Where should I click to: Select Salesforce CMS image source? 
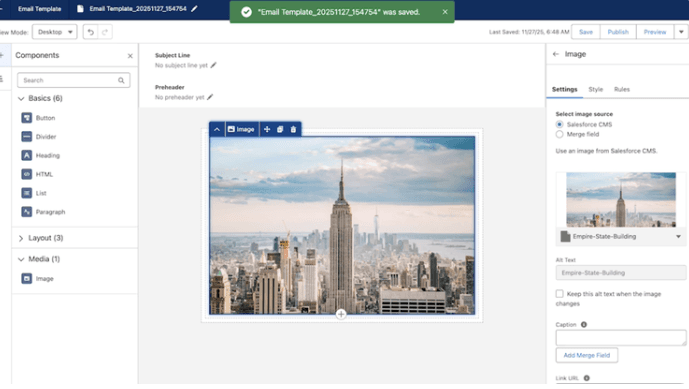point(559,124)
